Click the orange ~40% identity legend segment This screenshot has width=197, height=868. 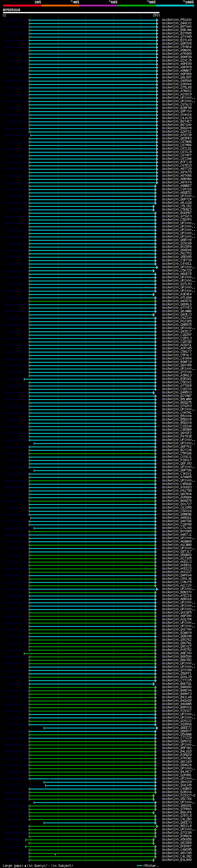pyautogui.click(x=60, y=6)
